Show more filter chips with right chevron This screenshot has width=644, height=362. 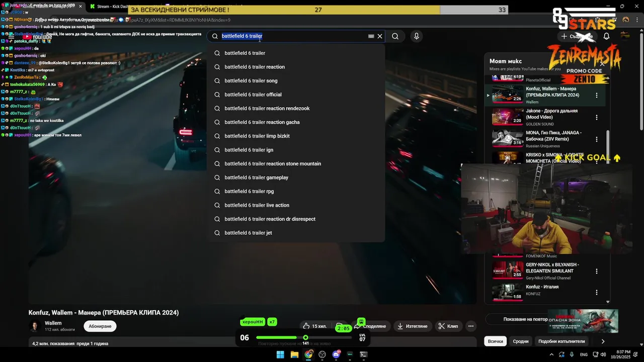[603, 341]
